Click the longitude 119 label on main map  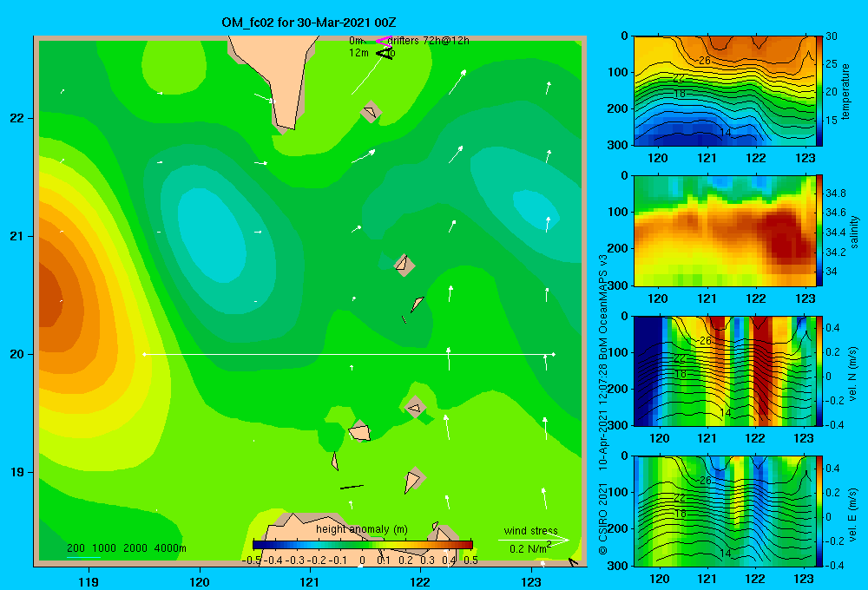[x=89, y=581]
